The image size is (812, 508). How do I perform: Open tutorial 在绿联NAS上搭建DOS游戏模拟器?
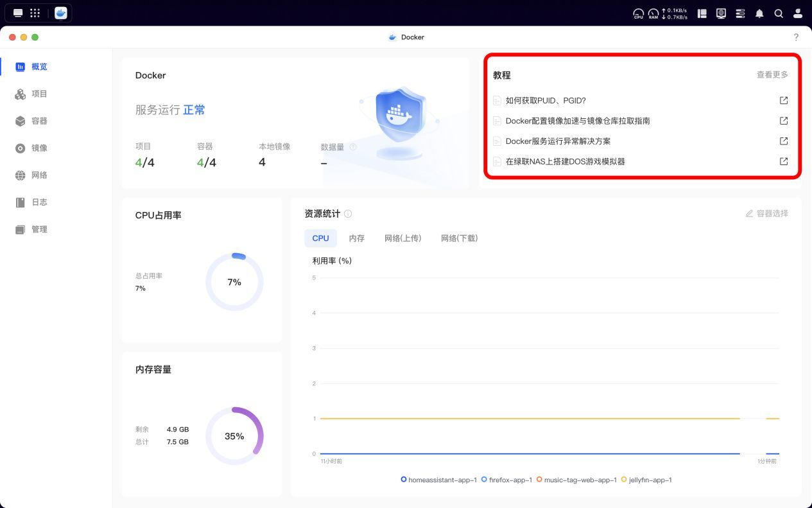pos(565,161)
